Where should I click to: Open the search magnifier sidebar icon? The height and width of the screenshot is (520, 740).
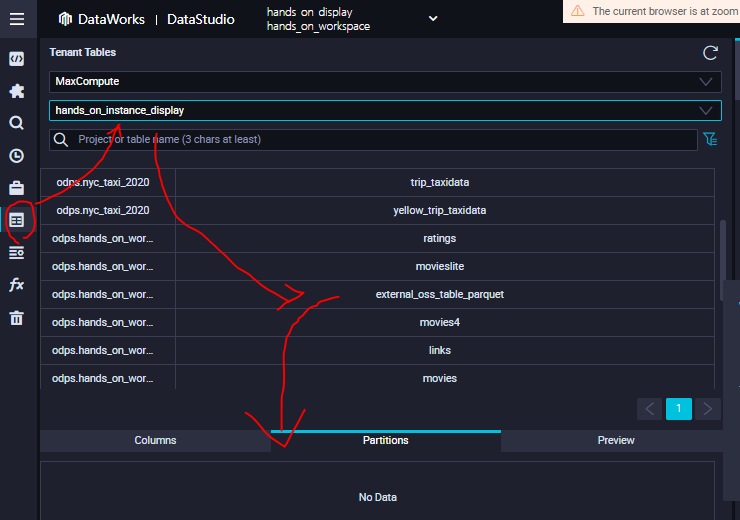(x=17, y=123)
